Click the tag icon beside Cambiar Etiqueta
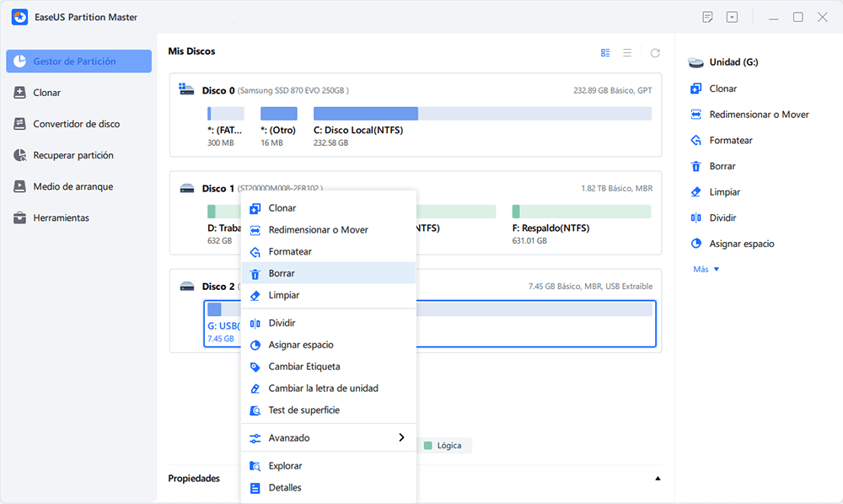Image resolution: width=843 pixels, height=504 pixels. (x=255, y=367)
